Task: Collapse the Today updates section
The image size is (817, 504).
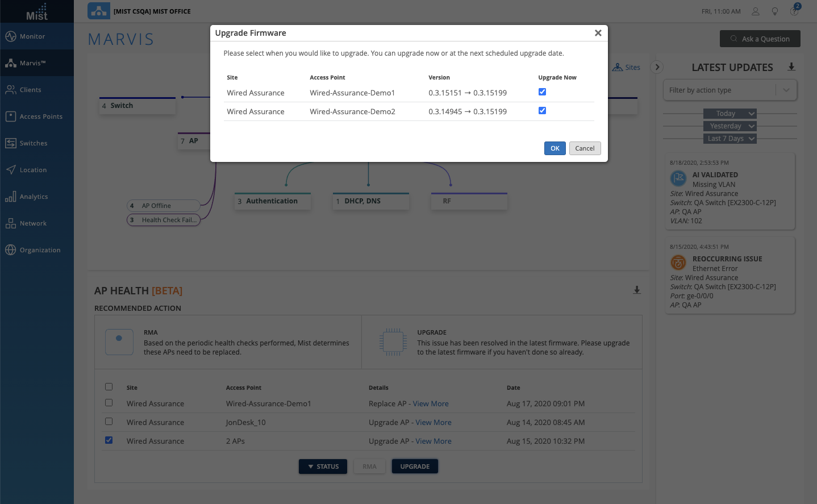Action: tap(730, 114)
